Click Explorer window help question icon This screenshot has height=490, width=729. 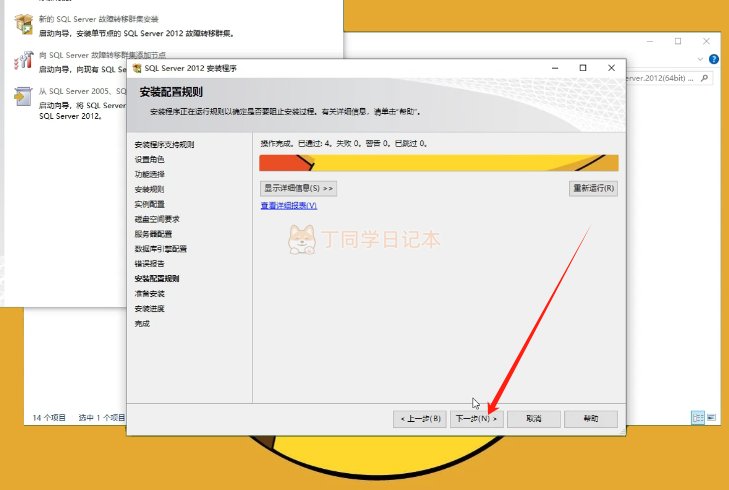click(714, 59)
